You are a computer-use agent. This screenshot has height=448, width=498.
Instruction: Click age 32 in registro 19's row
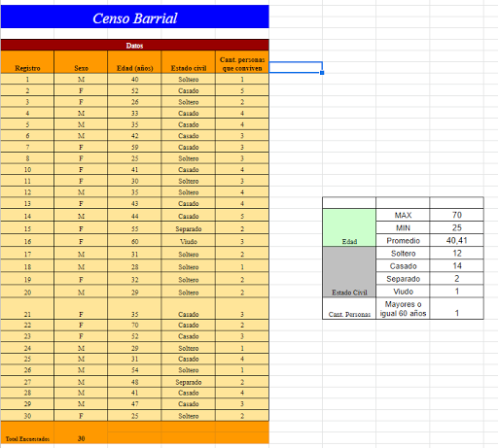(134, 279)
